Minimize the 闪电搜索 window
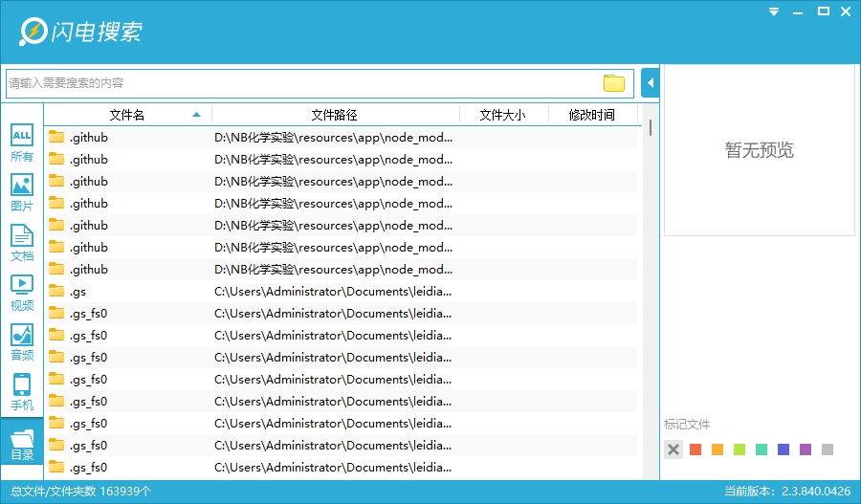This screenshot has height=504, width=861. tap(798, 12)
